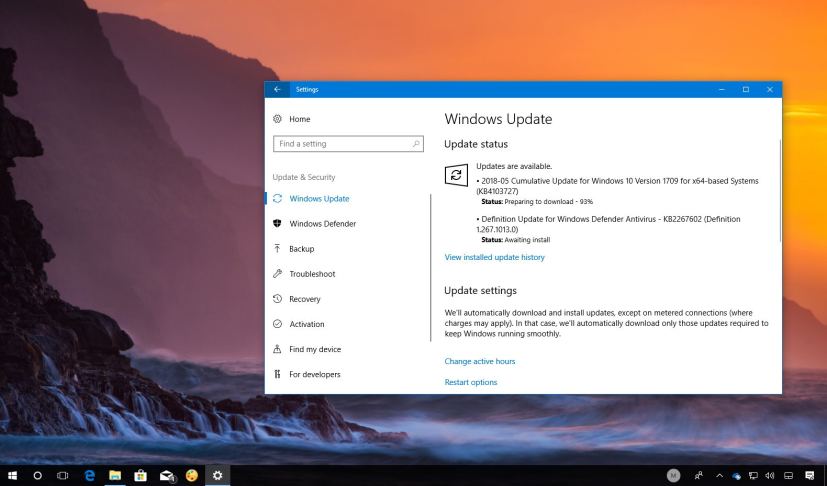827x486 pixels.
Task: Click the Find my device person icon
Action: [x=277, y=349]
